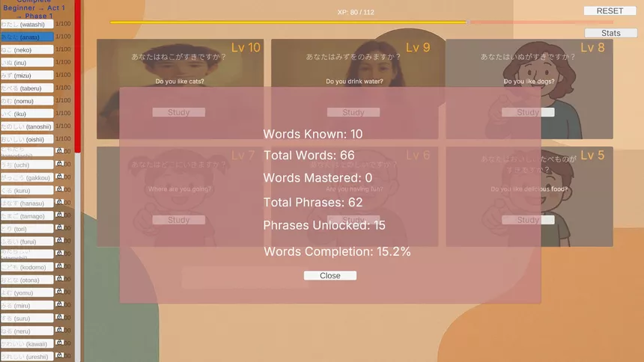Screen dimensions: 644x362
Task: Select the iku word entry
Action: (27, 113)
